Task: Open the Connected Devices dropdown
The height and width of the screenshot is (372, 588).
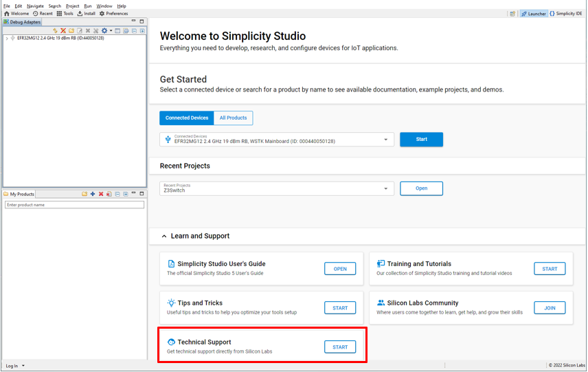Action: [386, 140]
